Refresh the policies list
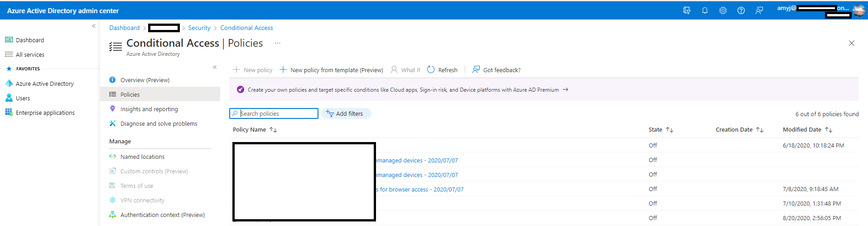The height and width of the screenshot is (226, 868). click(x=442, y=70)
